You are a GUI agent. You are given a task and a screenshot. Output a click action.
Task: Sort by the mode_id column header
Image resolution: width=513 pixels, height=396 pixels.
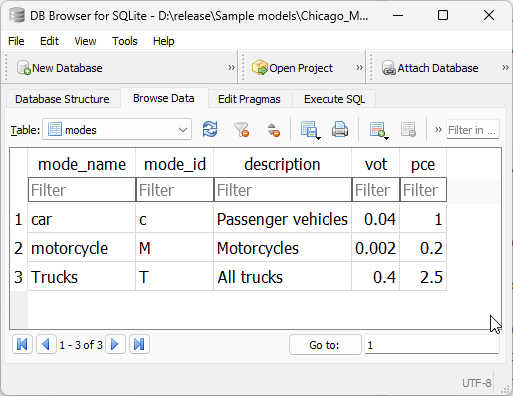(175, 164)
